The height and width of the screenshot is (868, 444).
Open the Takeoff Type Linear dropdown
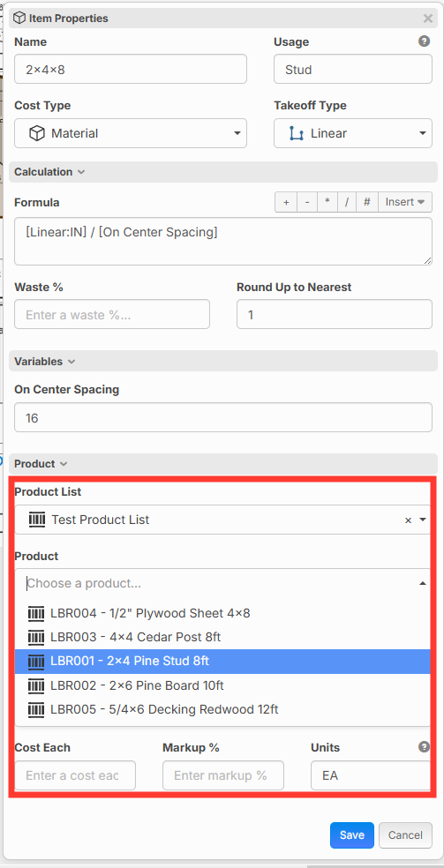[353, 133]
